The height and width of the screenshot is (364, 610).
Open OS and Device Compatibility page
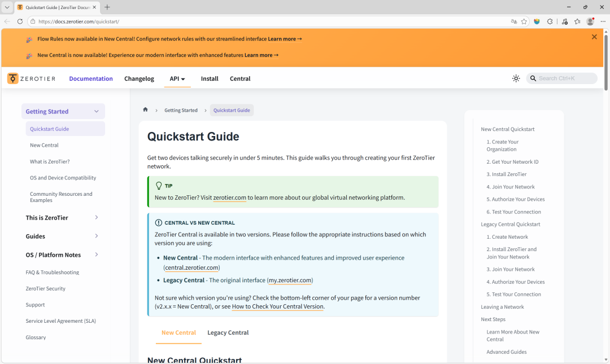pyautogui.click(x=63, y=178)
